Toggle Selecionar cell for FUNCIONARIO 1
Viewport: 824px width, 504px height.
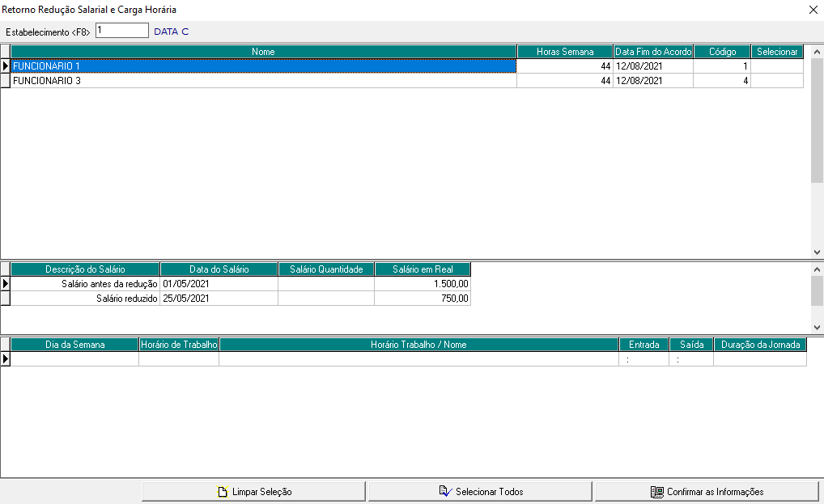tap(777, 66)
